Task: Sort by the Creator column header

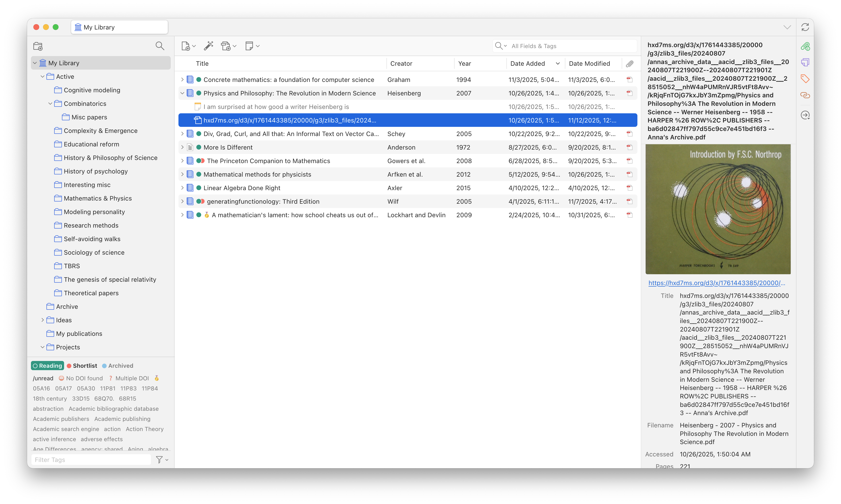Action: pos(401,64)
